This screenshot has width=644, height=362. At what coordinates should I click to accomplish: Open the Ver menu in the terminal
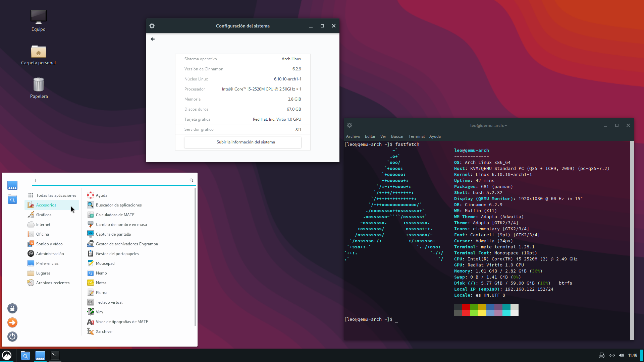(x=383, y=136)
